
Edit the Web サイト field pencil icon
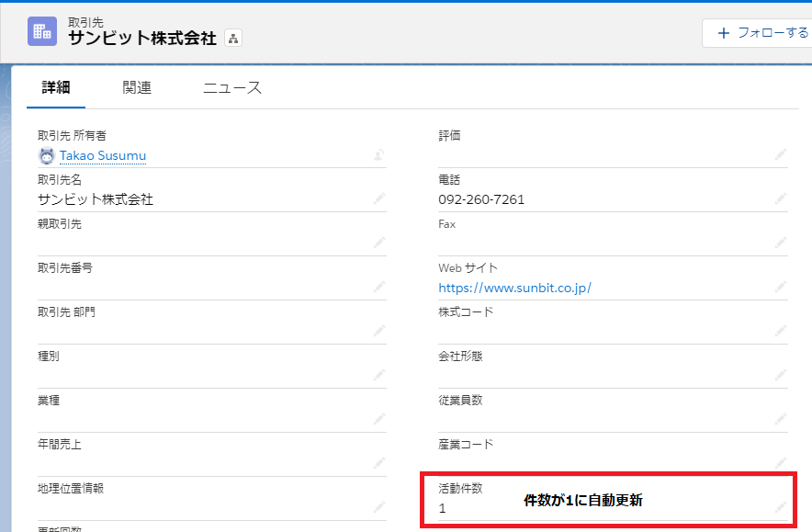click(781, 287)
